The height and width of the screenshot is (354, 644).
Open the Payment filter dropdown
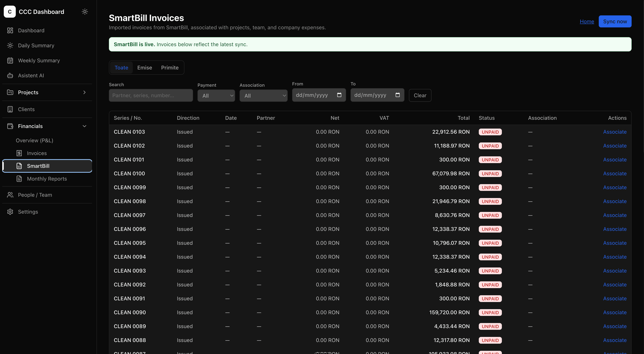[216, 96]
